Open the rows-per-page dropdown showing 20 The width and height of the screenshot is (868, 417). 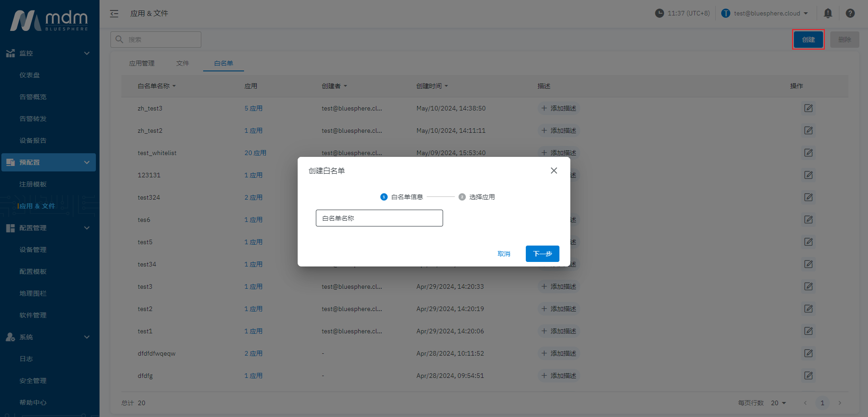click(x=778, y=403)
